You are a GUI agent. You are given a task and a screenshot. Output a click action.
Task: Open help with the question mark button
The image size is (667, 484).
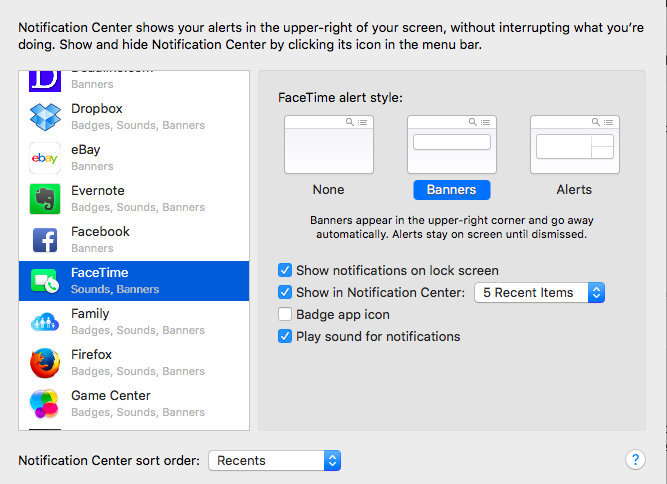[635, 460]
